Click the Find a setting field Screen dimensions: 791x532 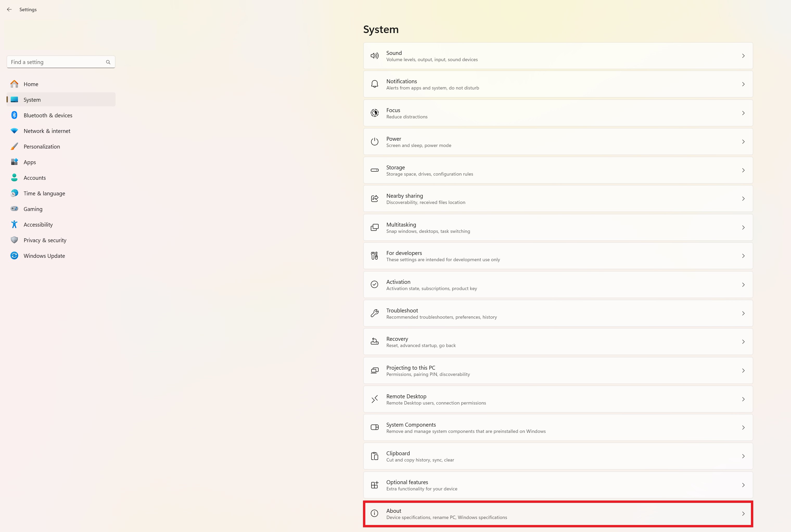pyautogui.click(x=56, y=62)
